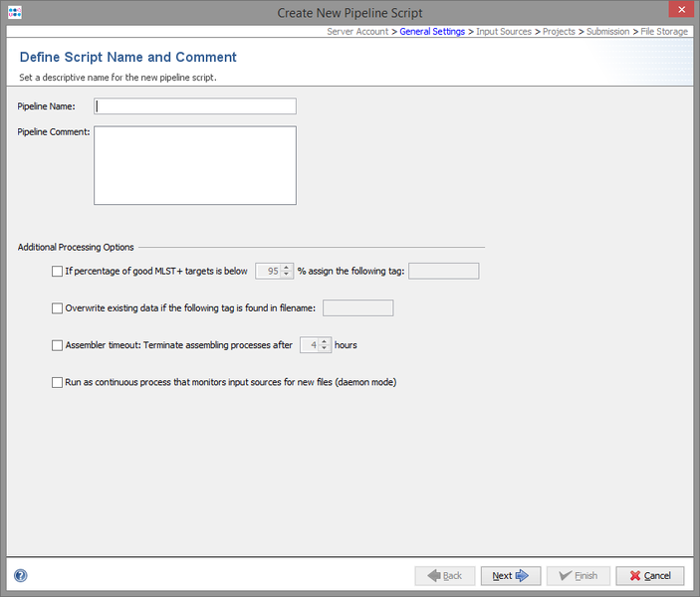This screenshot has width=700, height=597.
Task: Click the Back button
Action: tap(445, 576)
